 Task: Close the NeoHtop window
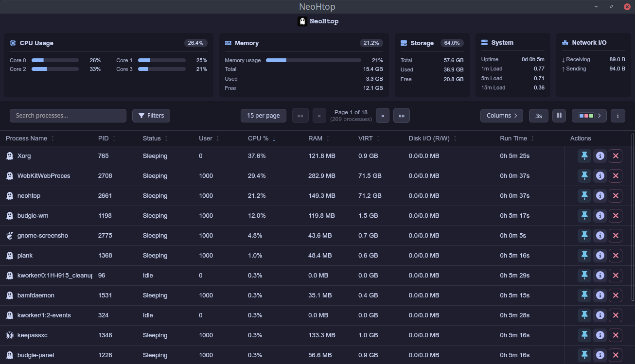pos(627,7)
